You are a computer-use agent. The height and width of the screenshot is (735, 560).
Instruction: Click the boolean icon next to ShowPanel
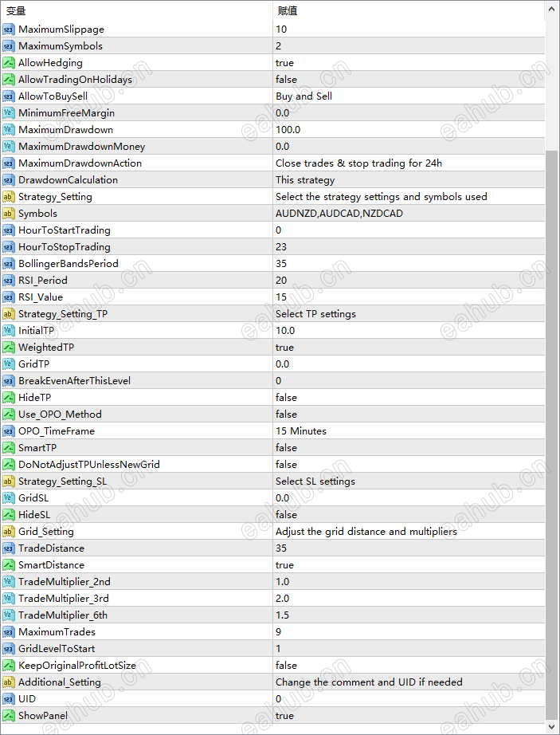tap(9, 716)
